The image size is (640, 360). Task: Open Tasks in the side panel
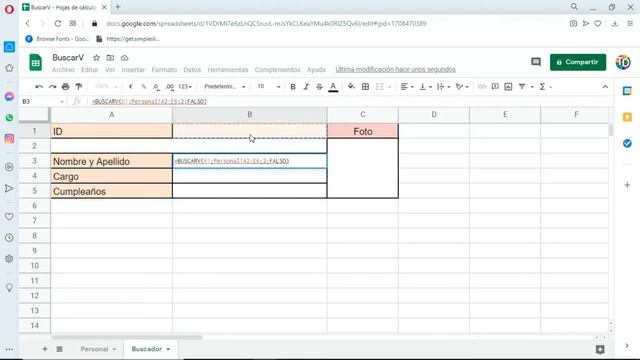[627, 143]
